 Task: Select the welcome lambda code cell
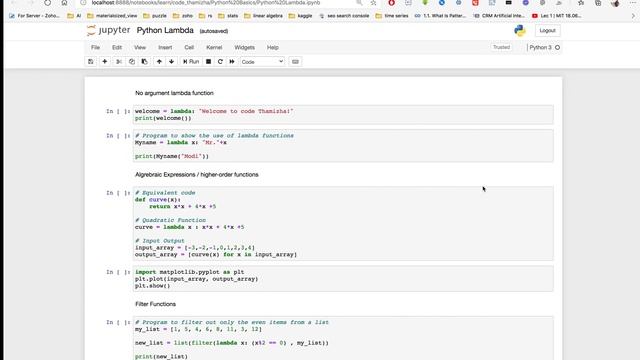[x=343, y=115]
